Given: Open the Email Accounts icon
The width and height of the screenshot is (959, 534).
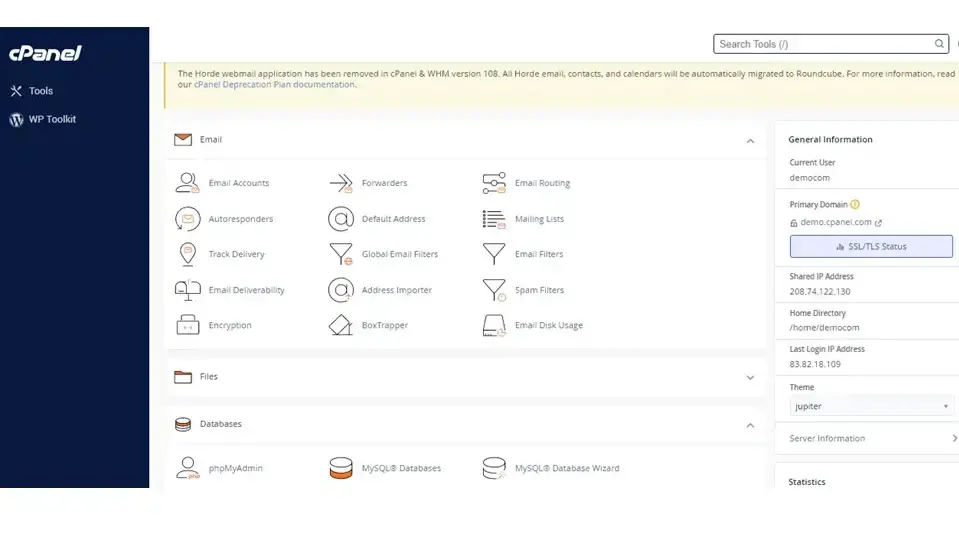Looking at the screenshot, I should [187, 183].
